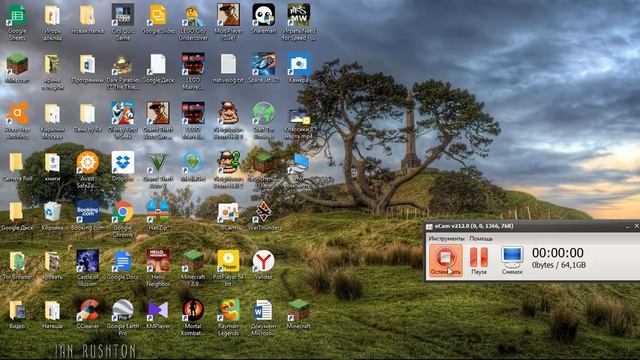Launch the Mortal Kombat game icon

(x=193, y=317)
